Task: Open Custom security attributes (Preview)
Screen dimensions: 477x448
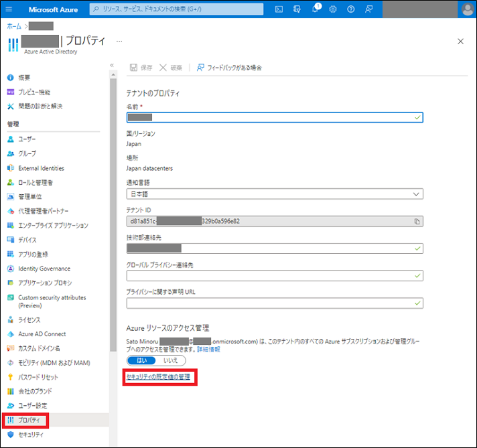Action: click(x=52, y=301)
